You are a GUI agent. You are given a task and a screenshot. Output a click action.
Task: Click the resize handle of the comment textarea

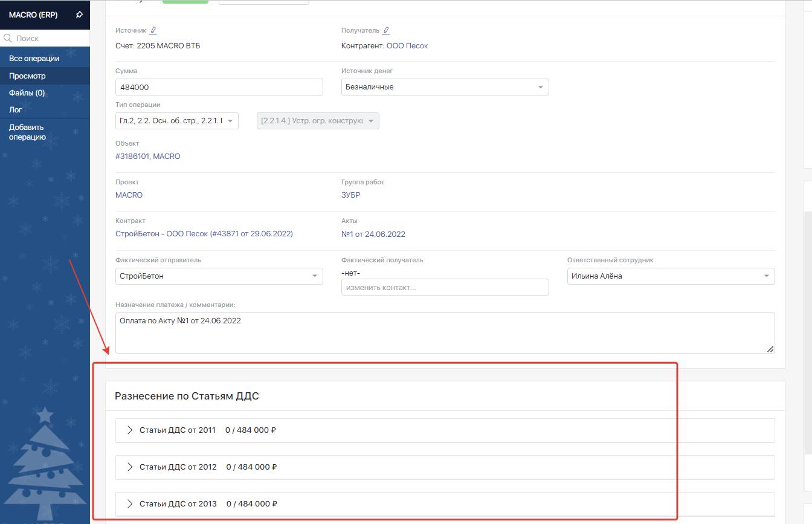click(x=770, y=349)
